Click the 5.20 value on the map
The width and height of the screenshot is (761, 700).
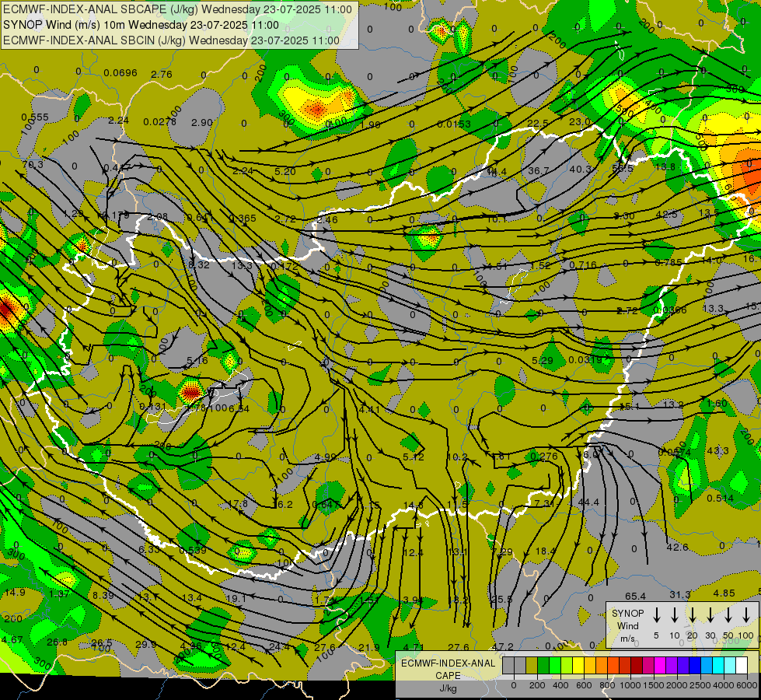(x=285, y=171)
